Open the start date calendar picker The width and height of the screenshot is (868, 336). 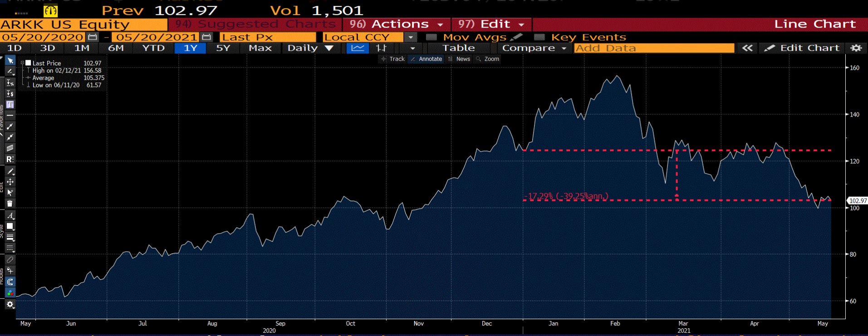click(x=93, y=37)
